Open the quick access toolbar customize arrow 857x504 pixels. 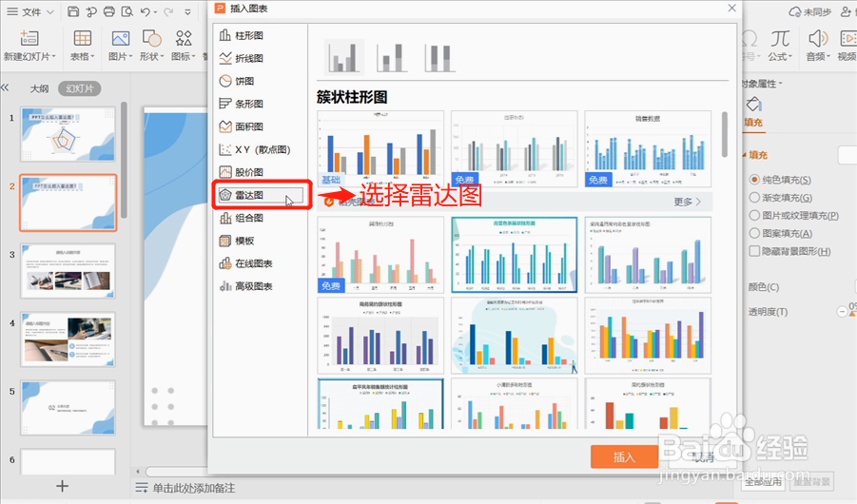[187, 11]
